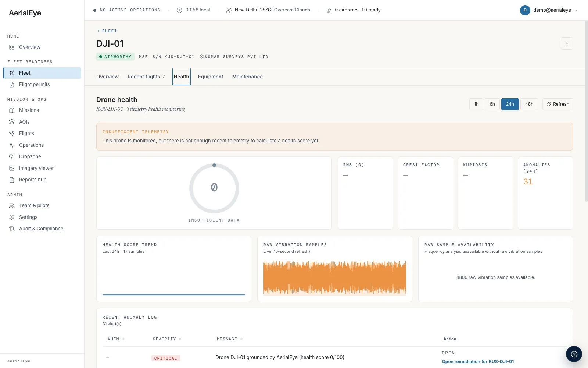The width and height of the screenshot is (588, 368).
Task: Click the help question-mark button
Action: [x=574, y=354]
